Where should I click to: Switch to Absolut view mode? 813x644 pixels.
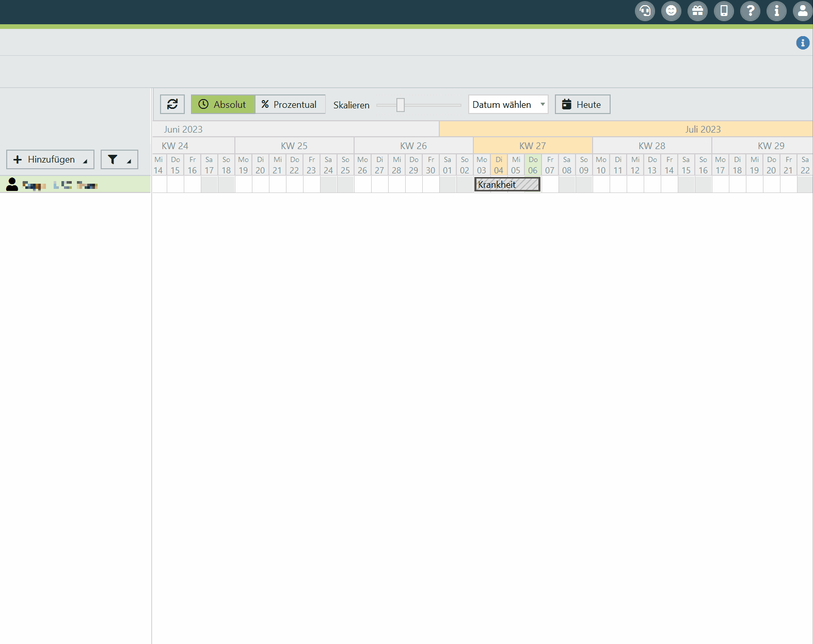click(x=223, y=104)
